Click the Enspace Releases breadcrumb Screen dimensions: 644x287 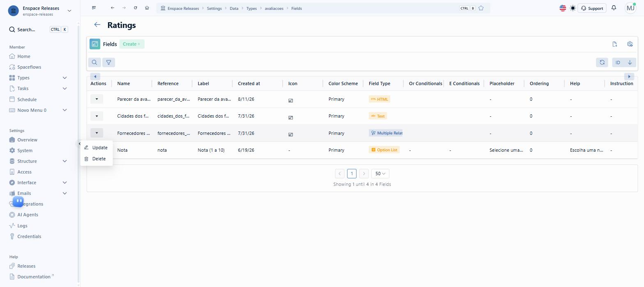pyautogui.click(x=180, y=8)
